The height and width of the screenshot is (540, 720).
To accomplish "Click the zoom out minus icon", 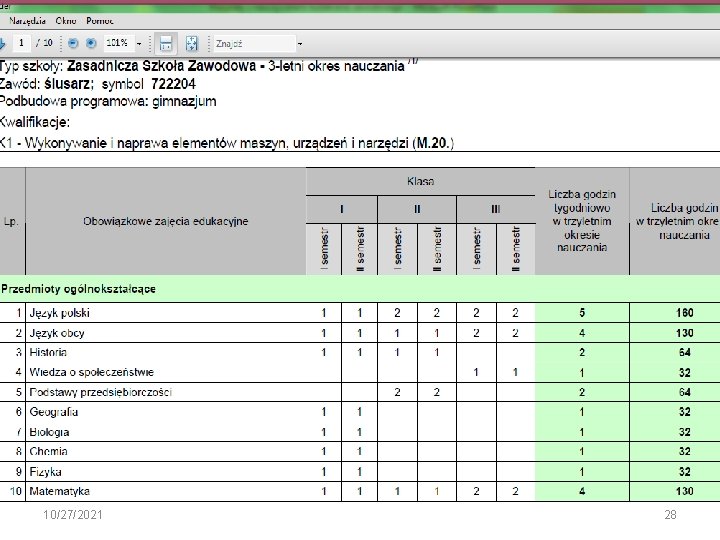I will 73,43.
